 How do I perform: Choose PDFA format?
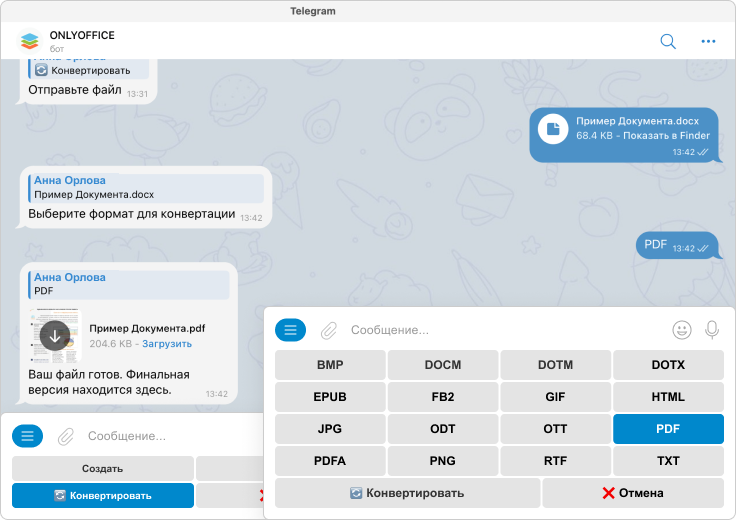tap(330, 460)
